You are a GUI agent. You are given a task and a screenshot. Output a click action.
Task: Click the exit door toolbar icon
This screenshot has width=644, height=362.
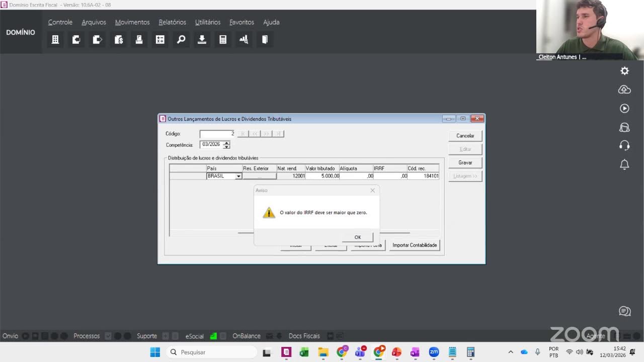(265, 39)
